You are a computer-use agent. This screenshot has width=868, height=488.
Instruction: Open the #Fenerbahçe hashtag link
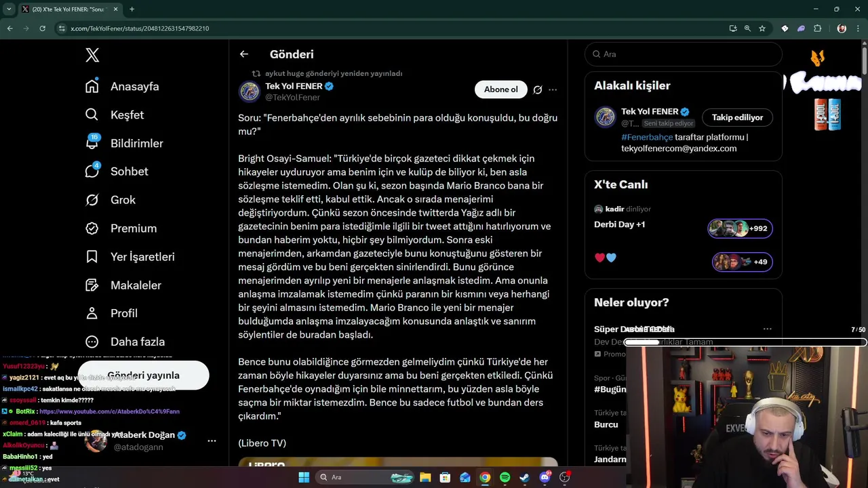click(x=647, y=137)
